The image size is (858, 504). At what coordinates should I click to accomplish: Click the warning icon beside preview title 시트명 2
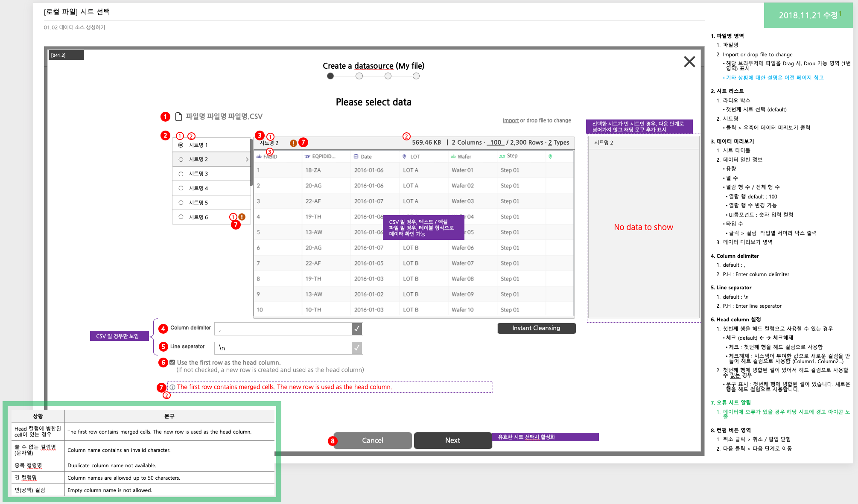click(x=293, y=143)
